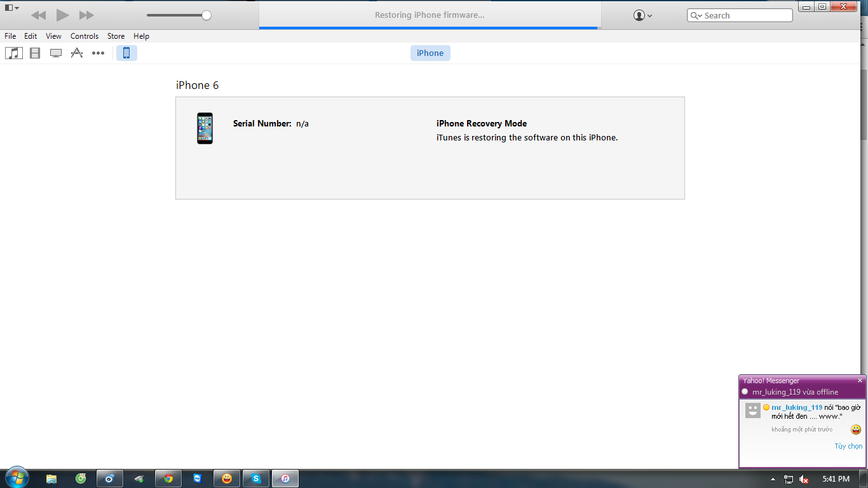Viewport: 868px width, 488px height.
Task: Click the serial number value "n/a"
Action: (x=302, y=124)
